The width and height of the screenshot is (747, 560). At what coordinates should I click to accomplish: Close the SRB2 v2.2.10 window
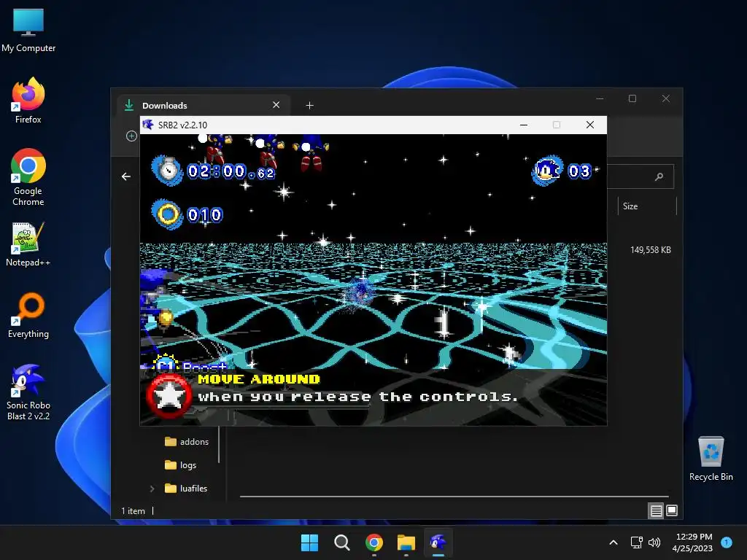589,125
